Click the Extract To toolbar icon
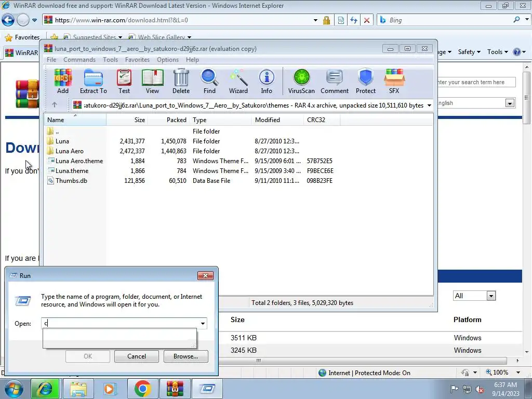Image resolution: width=532 pixels, height=399 pixels. click(x=94, y=81)
